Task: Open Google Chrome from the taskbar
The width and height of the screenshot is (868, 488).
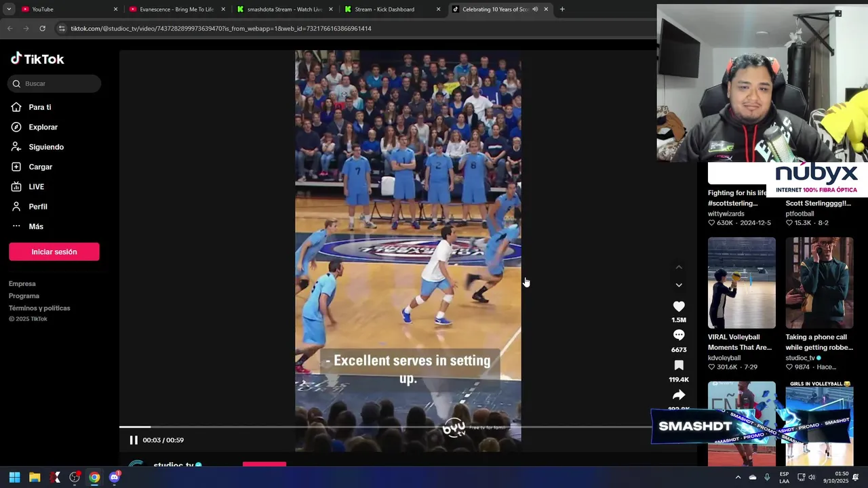Action: pyautogui.click(x=94, y=477)
